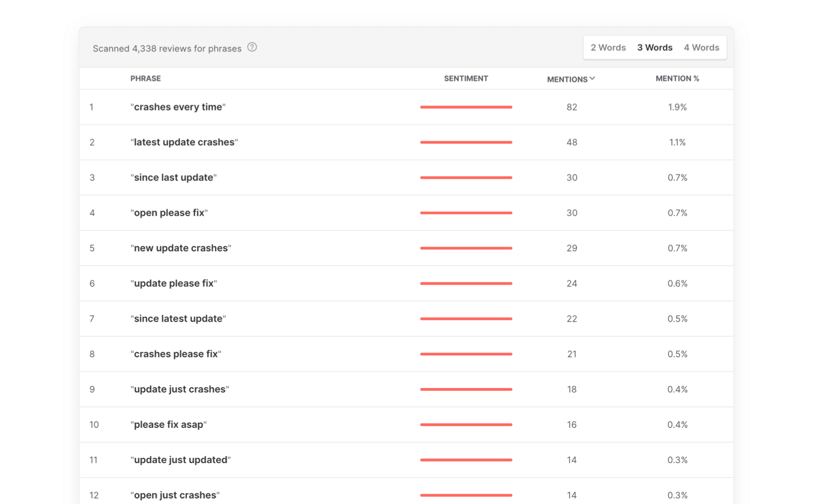The width and height of the screenshot is (813, 504).
Task: Sort by the Mentions column chevron
Action: pyautogui.click(x=592, y=79)
